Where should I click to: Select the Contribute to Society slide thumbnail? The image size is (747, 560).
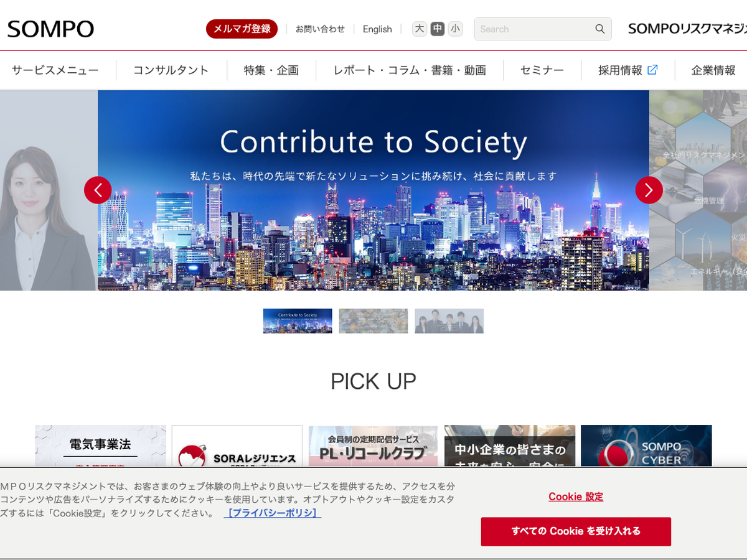click(298, 321)
